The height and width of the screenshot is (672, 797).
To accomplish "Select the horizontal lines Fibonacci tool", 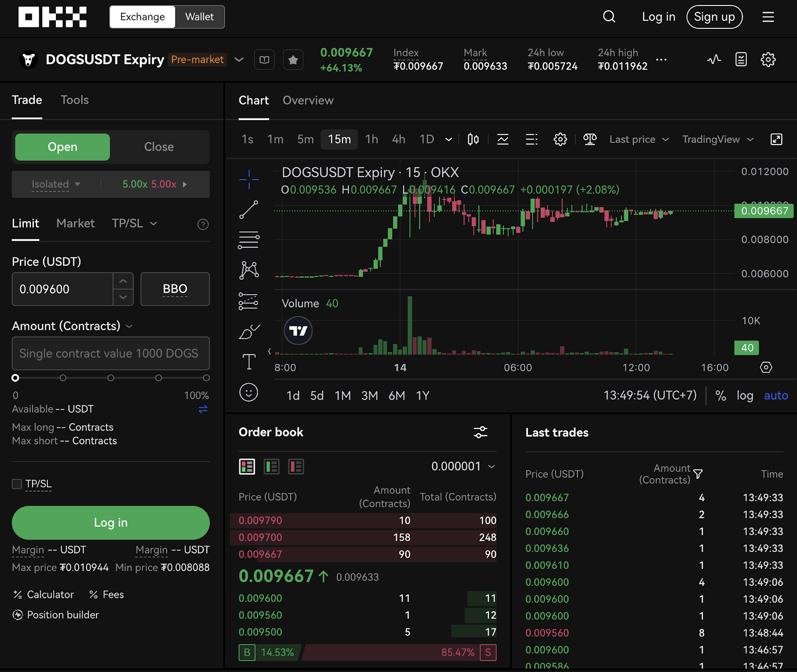I will (x=249, y=240).
